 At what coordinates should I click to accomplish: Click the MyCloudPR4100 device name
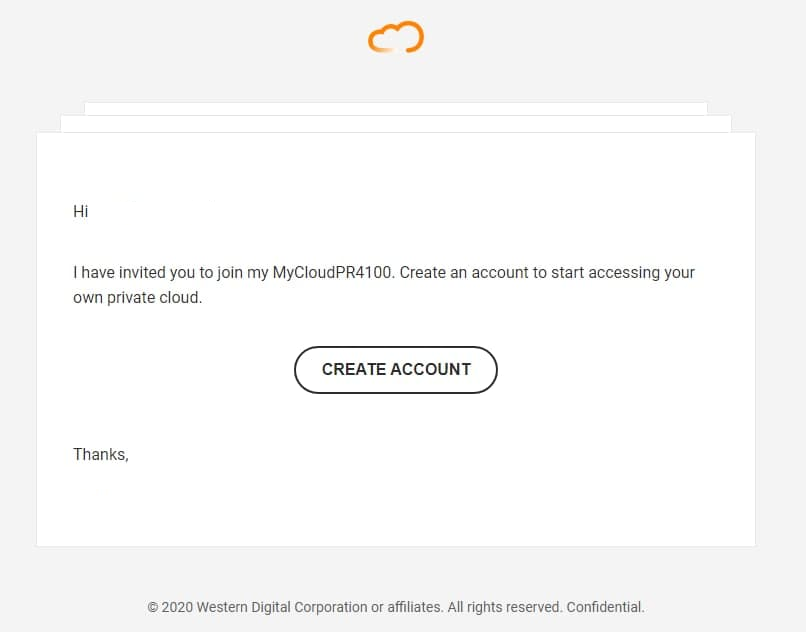click(333, 272)
